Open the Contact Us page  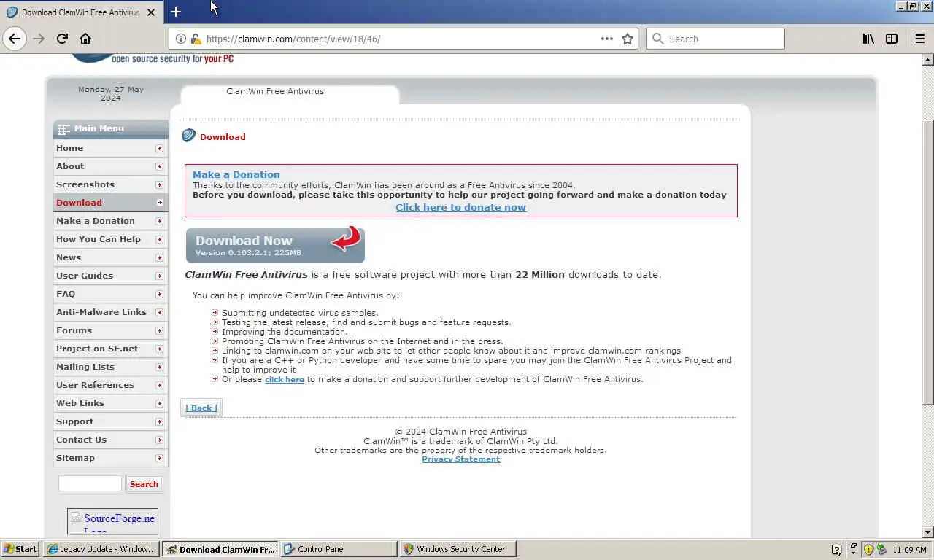click(x=110, y=440)
